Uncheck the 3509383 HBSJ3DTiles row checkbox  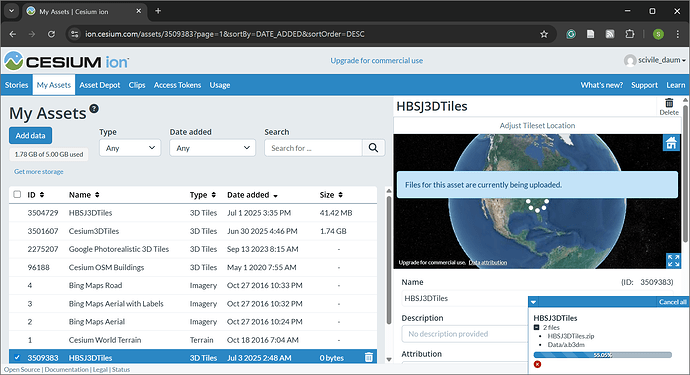(x=17, y=357)
